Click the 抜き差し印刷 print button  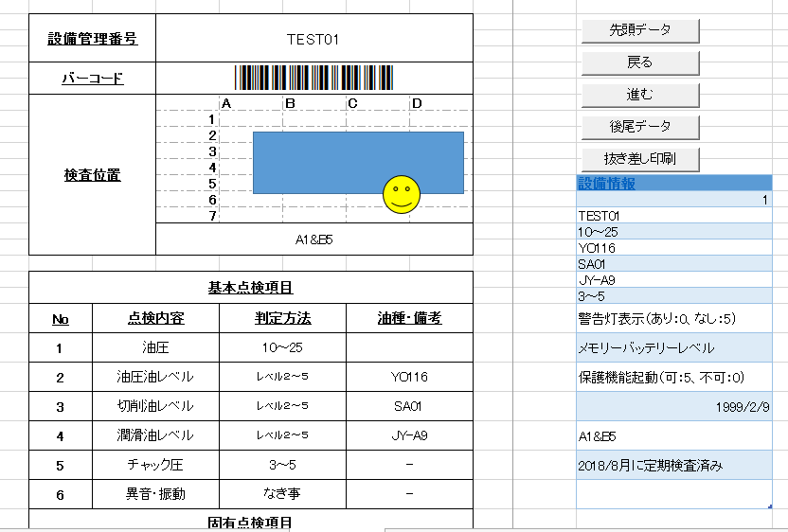click(x=639, y=158)
